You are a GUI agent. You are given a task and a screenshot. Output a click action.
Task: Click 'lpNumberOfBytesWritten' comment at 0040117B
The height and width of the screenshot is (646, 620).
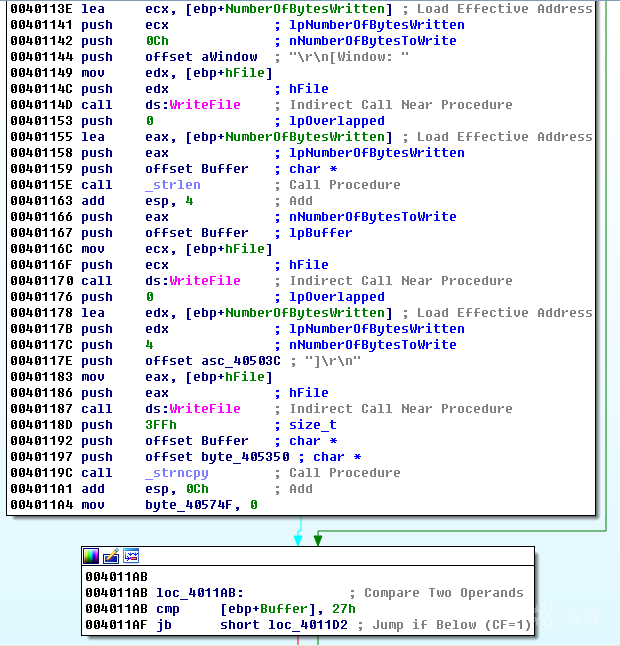(377, 329)
